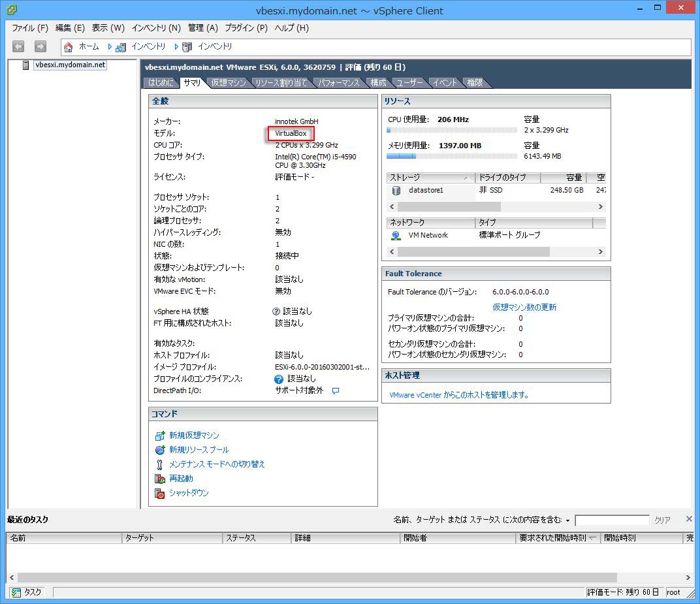700x604 pixels.
Task: Select the host icon in inventory tree
Action: point(26,65)
